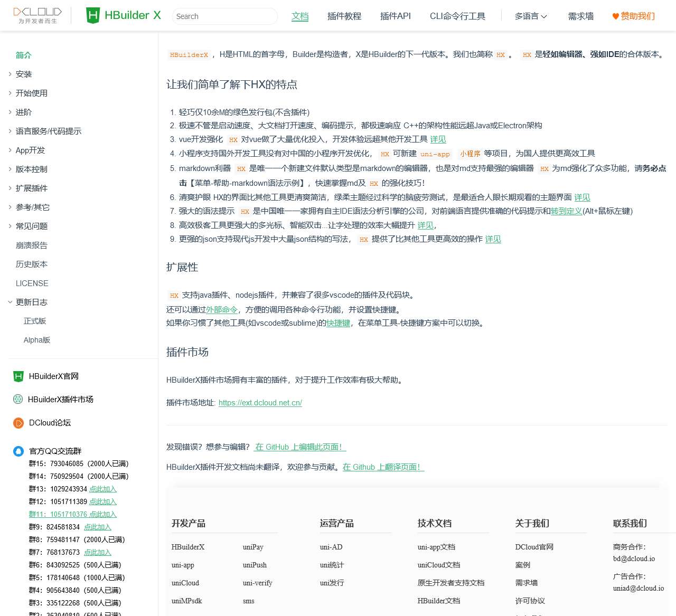Click 详见 link in 高效极客工具 item
Screen dimensions: 676x616
426,225
